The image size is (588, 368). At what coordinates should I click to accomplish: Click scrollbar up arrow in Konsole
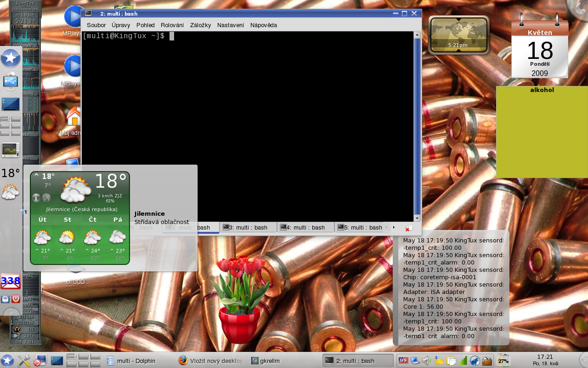click(417, 35)
